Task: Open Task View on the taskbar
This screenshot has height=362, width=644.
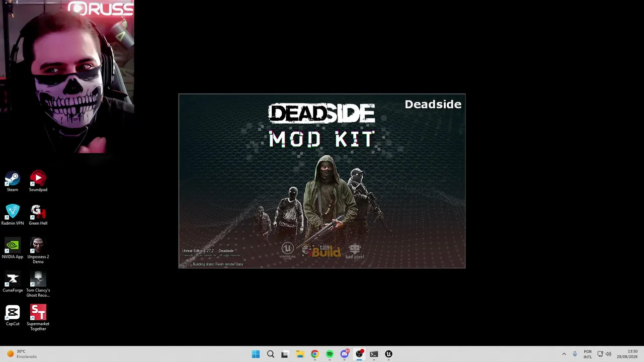Action: point(285,354)
